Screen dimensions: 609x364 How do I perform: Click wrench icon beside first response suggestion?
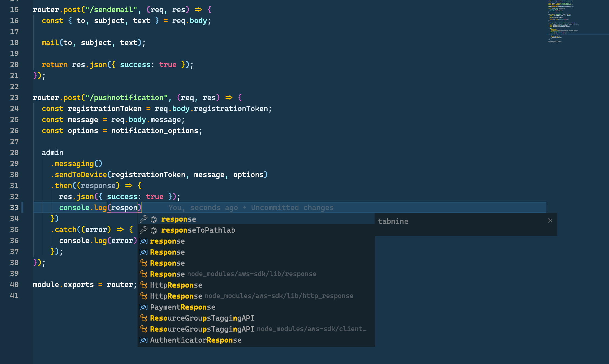point(144,219)
